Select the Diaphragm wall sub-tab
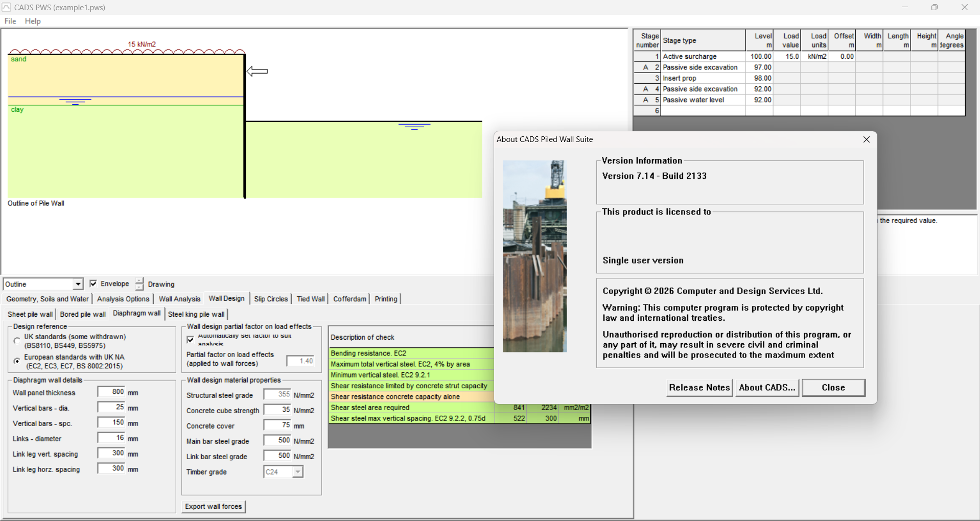 pyautogui.click(x=136, y=313)
